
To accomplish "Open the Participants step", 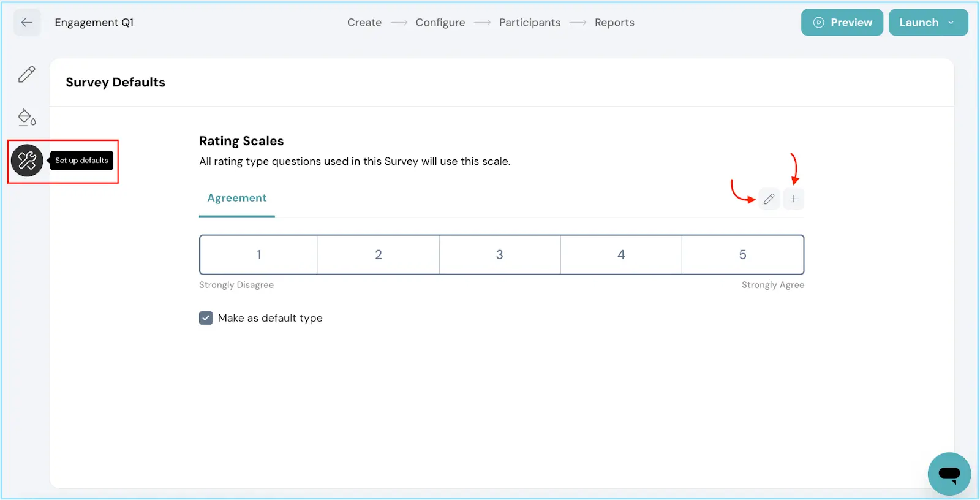I will [529, 23].
